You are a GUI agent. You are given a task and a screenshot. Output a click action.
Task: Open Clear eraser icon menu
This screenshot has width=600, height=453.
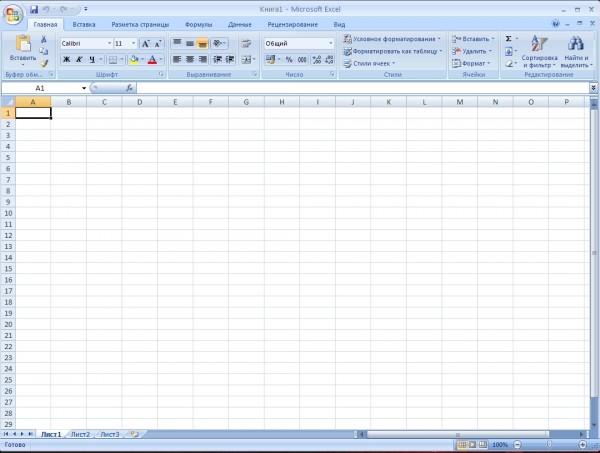pyautogui.click(x=510, y=64)
